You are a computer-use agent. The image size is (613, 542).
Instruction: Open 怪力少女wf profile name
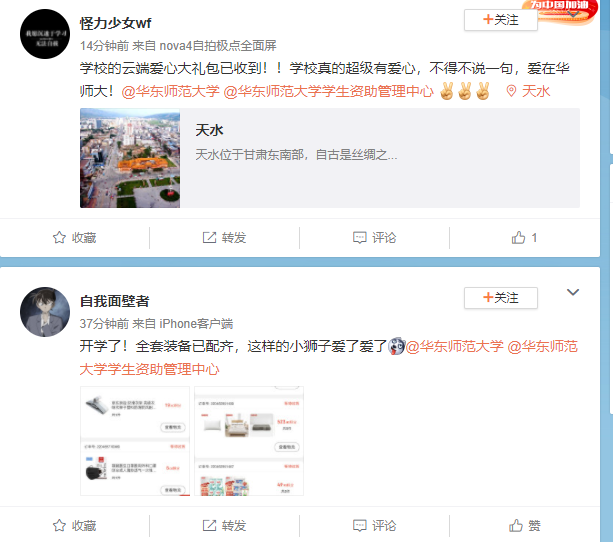pos(115,23)
